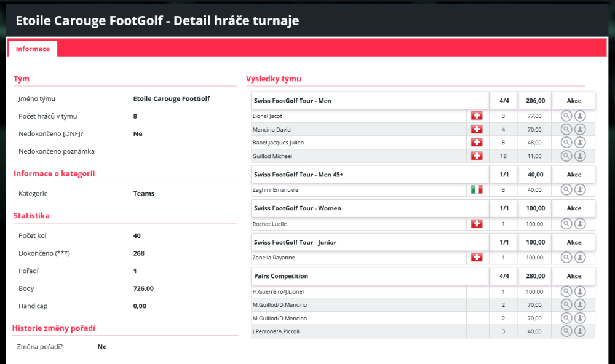615x364 pixels.
Task: Open the Informace tab
Action: [x=33, y=49]
